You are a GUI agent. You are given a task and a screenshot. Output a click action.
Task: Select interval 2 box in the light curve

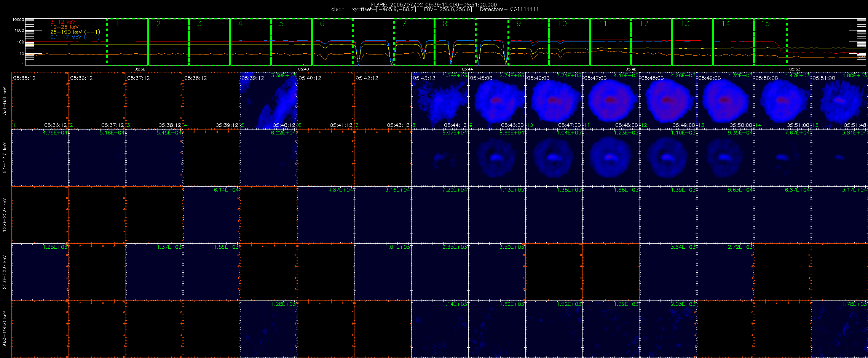click(169, 42)
